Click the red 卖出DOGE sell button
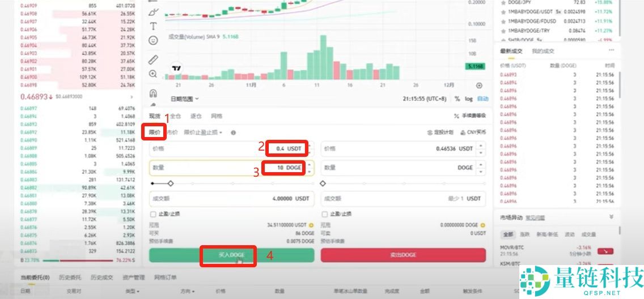 (403, 255)
